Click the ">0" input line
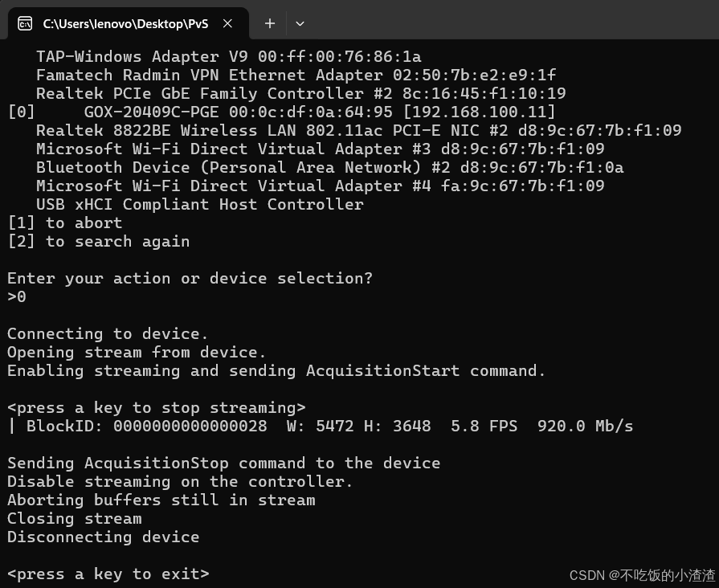Viewport: 719px width, 588px height. 16,296
